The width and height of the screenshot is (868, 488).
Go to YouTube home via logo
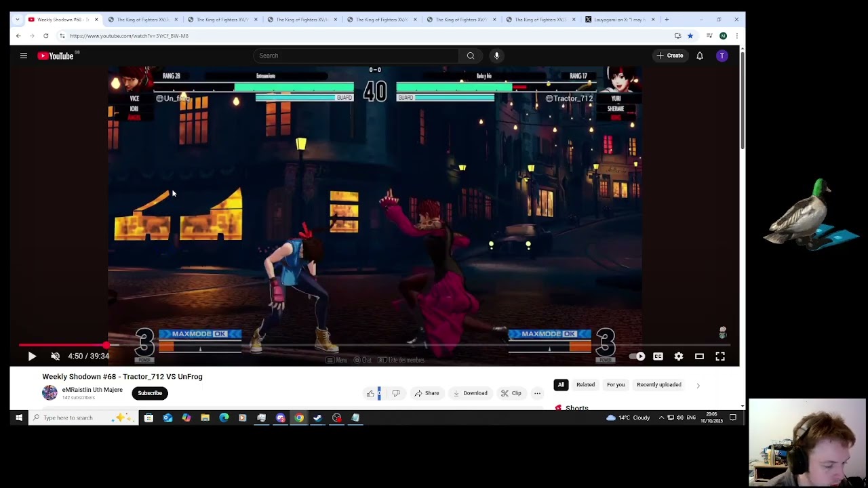pyautogui.click(x=56, y=56)
